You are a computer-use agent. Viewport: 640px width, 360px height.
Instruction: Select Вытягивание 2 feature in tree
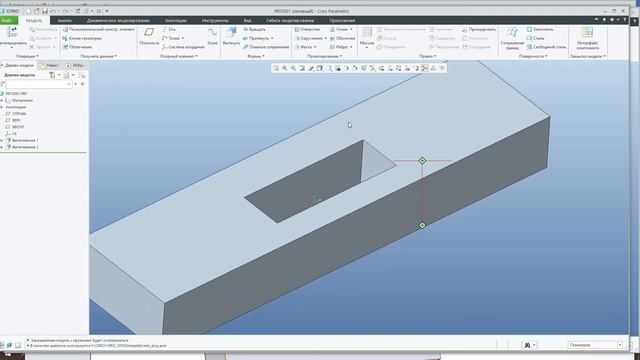[x=22, y=147]
